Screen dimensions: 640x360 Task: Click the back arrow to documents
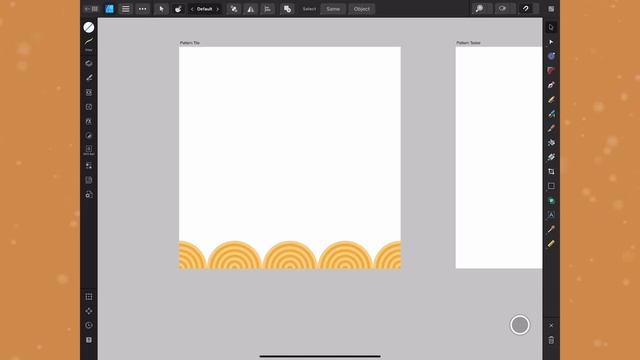87,9
